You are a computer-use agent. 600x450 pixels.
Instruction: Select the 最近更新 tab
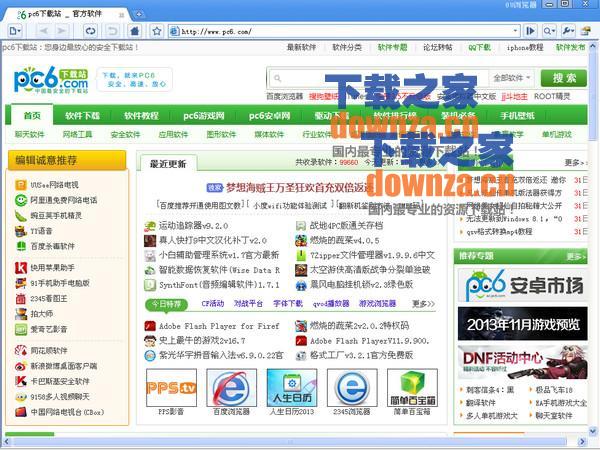pos(168,164)
